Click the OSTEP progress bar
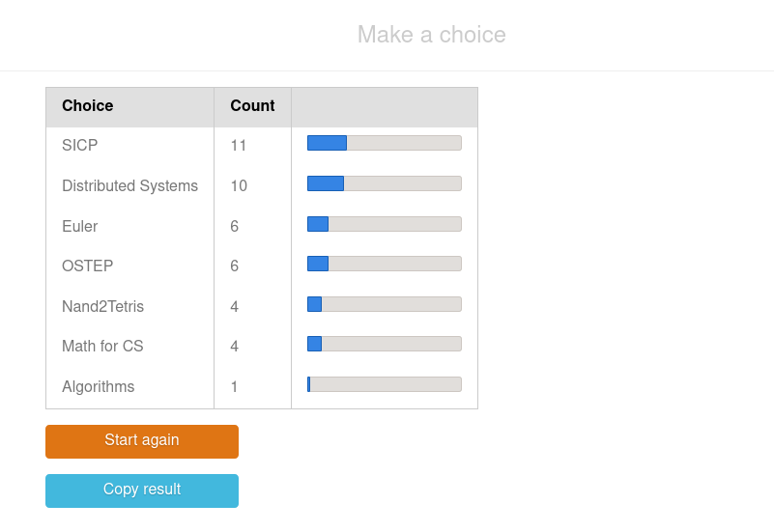This screenshot has height=532, width=774. tap(385, 264)
